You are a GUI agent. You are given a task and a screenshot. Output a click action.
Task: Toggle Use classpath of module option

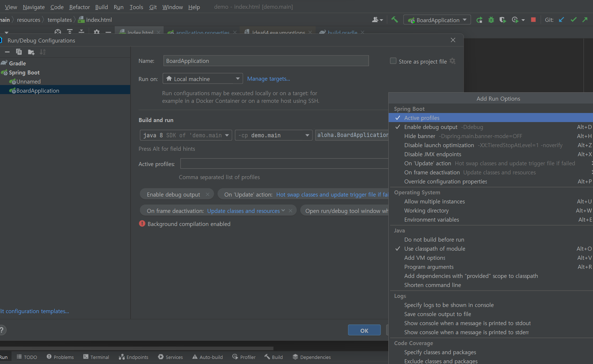[x=491, y=248]
